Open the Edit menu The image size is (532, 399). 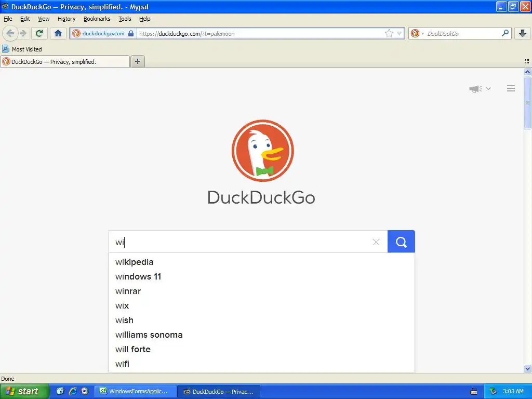click(x=25, y=19)
